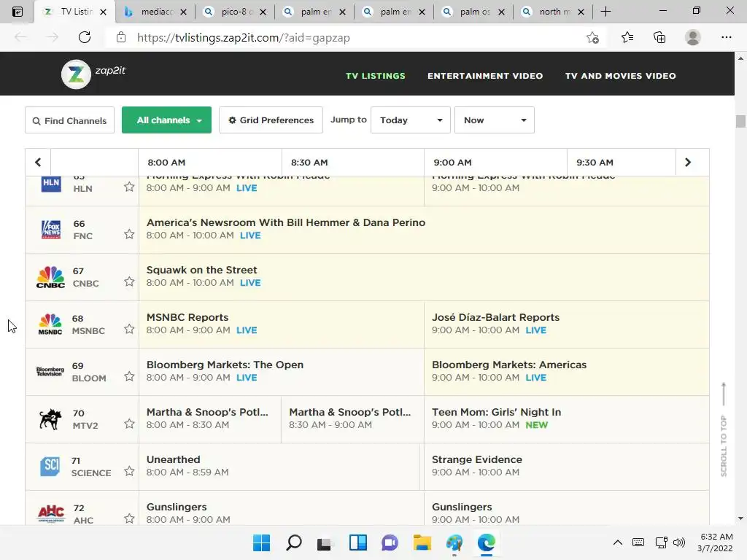The width and height of the screenshot is (747, 560).
Task: Open José Díaz-Balart Reports listing
Action: click(x=566, y=324)
